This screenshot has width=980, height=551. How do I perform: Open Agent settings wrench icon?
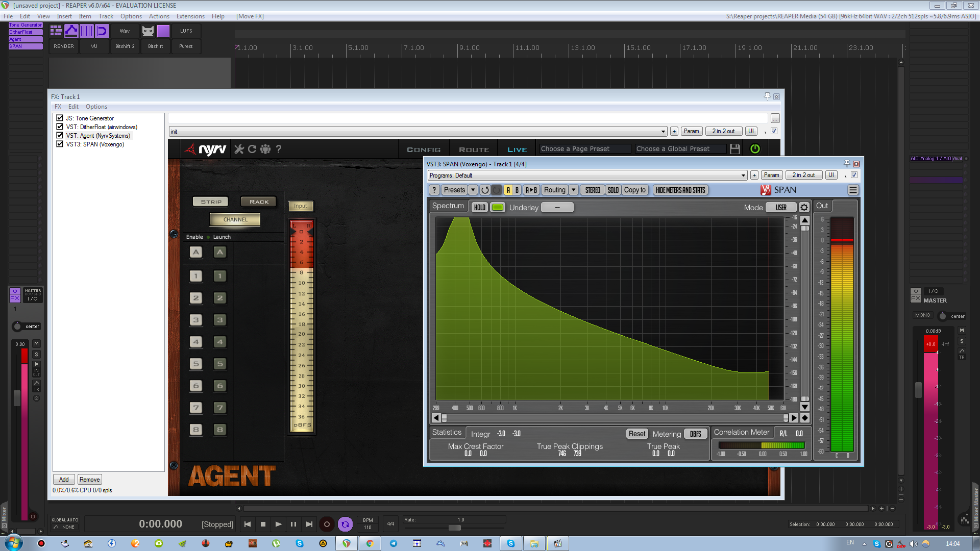[239, 149]
